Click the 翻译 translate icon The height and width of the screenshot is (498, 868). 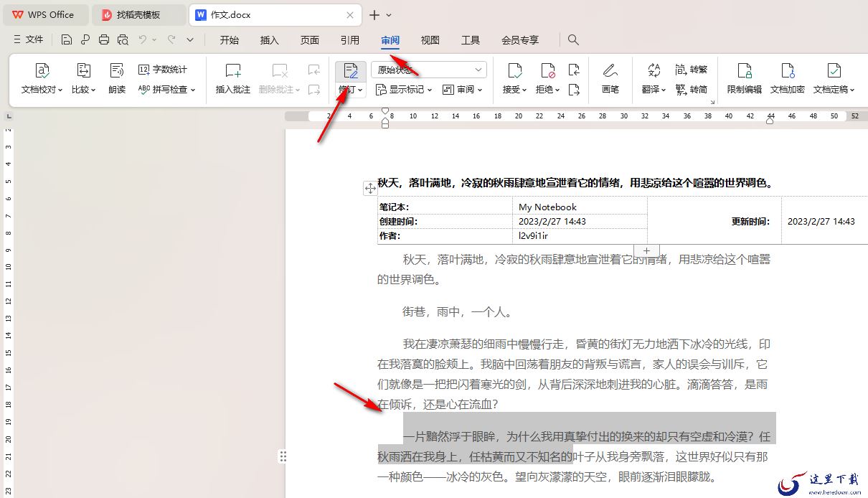coord(654,70)
